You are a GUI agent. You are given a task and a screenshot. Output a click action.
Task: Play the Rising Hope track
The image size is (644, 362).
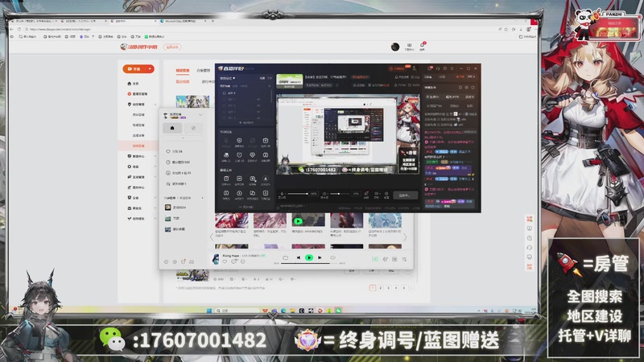pyautogui.click(x=309, y=257)
